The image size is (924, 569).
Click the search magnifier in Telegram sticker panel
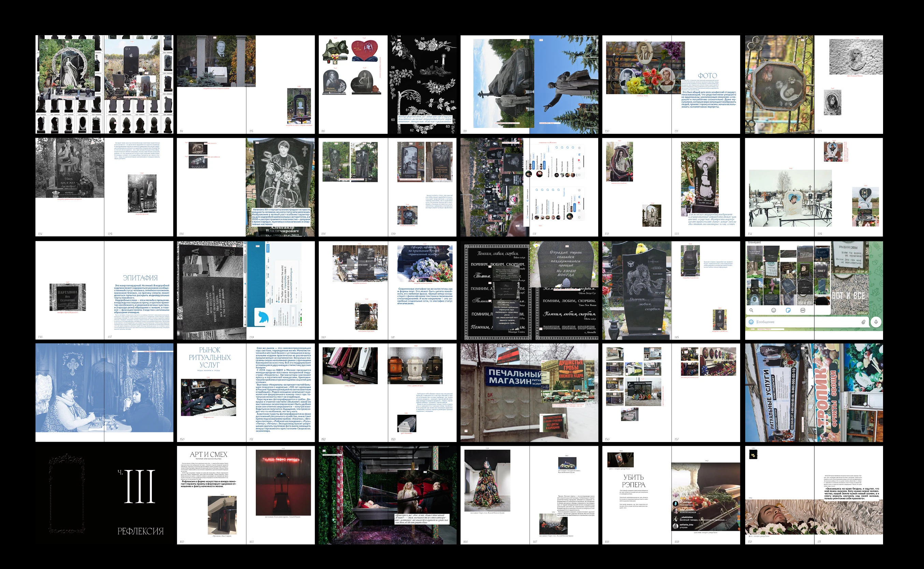751,310
